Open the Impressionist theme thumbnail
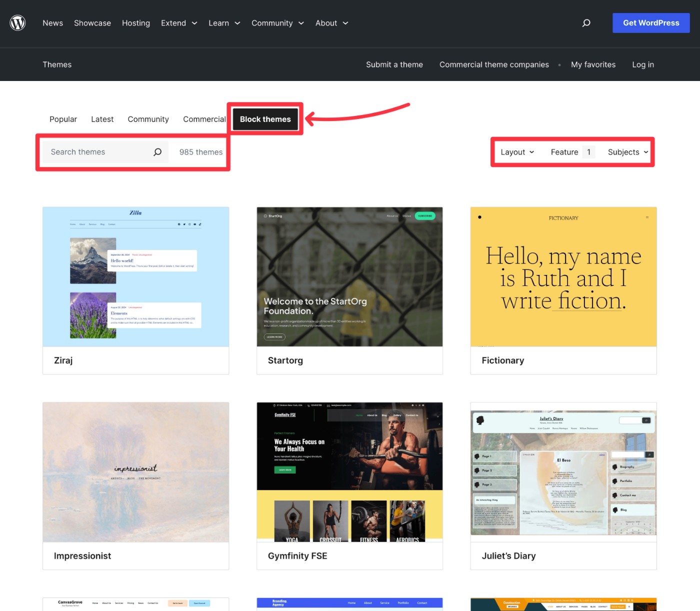The height and width of the screenshot is (611, 700). tap(136, 472)
